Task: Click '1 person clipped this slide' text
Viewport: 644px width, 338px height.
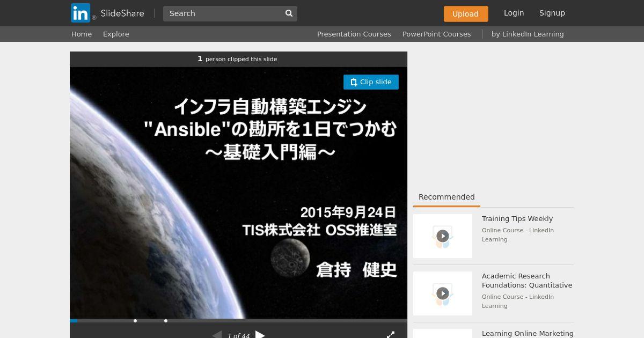Action: coord(237,59)
